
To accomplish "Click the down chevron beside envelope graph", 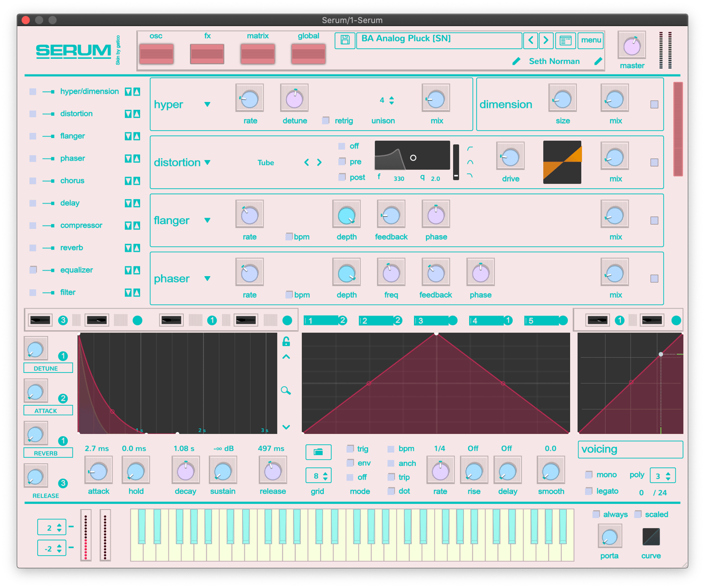I will click(286, 427).
